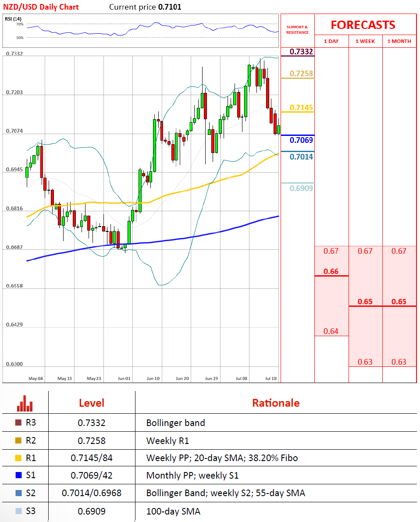Image resolution: width=420 pixels, height=522 pixels.
Task: Click the Support & Resistance header label
Action: pos(297,30)
